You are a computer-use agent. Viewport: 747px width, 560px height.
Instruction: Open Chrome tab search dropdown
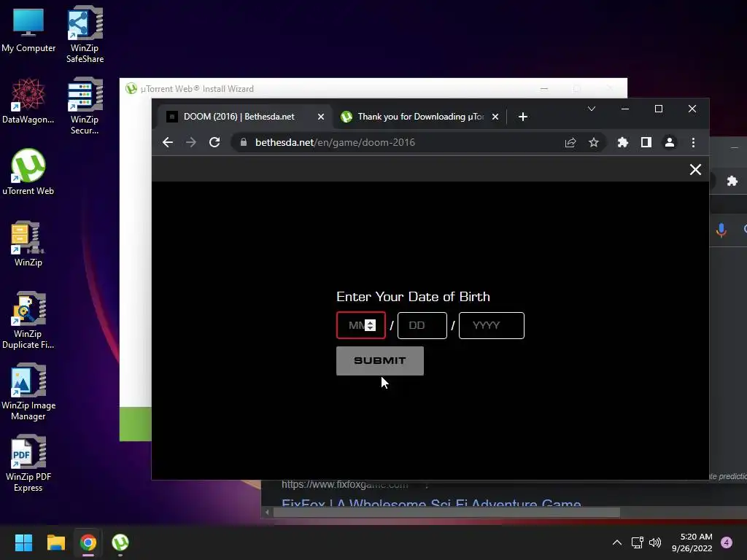click(x=591, y=109)
